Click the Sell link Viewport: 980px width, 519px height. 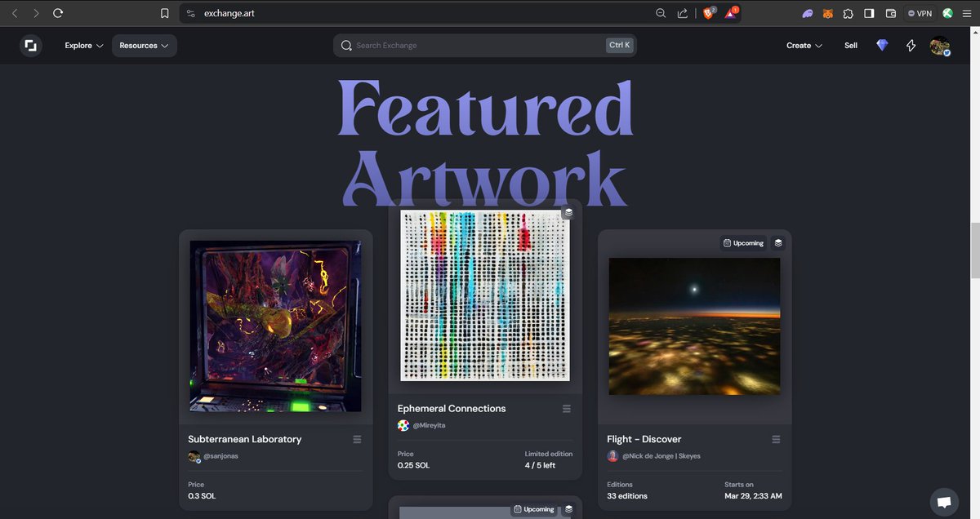point(851,46)
